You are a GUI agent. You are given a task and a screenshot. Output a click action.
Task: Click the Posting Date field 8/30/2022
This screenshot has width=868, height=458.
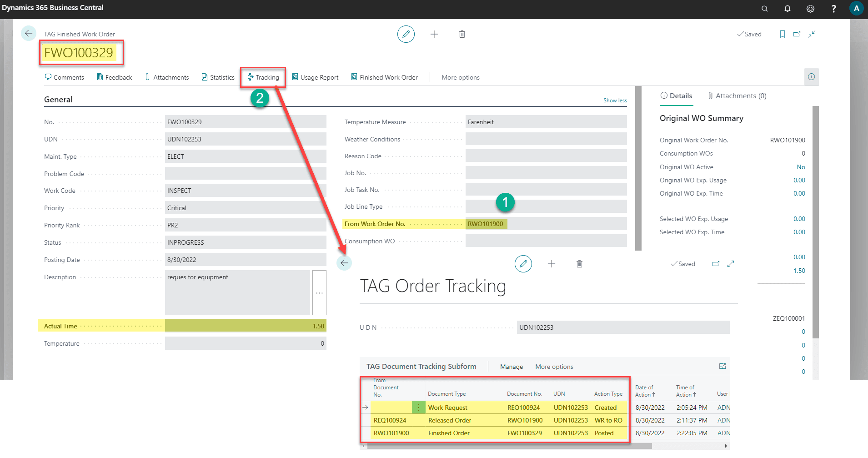pos(246,260)
